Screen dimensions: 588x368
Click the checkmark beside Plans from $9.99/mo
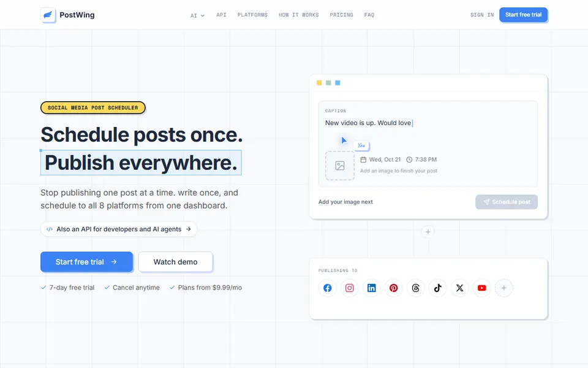click(x=172, y=288)
